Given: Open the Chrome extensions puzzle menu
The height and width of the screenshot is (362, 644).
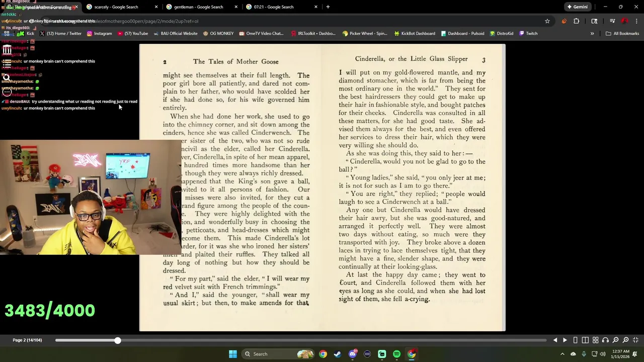Looking at the screenshot, I should (577, 21).
